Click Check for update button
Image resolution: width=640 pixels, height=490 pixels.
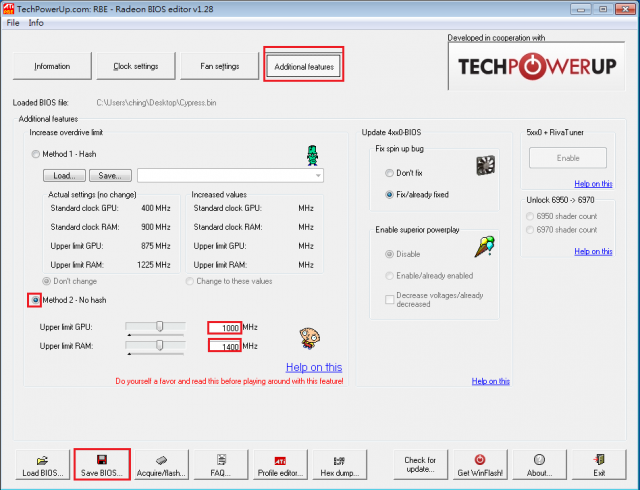click(x=420, y=465)
